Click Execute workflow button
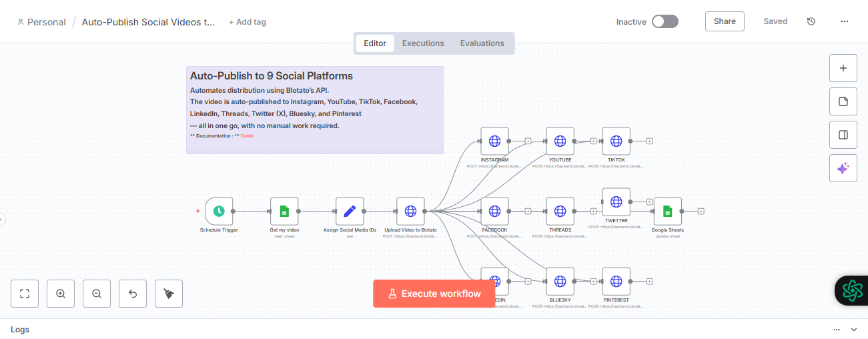This screenshot has width=868, height=339. 434,294
